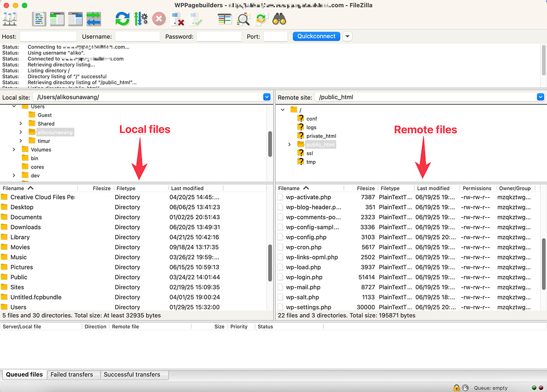Select the wp-login.php remote file

[304, 277]
